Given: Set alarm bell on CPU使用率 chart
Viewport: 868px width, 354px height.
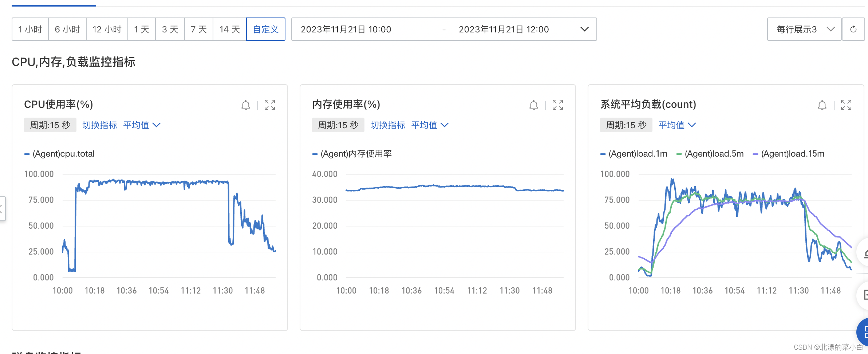Looking at the screenshot, I should pyautogui.click(x=246, y=105).
